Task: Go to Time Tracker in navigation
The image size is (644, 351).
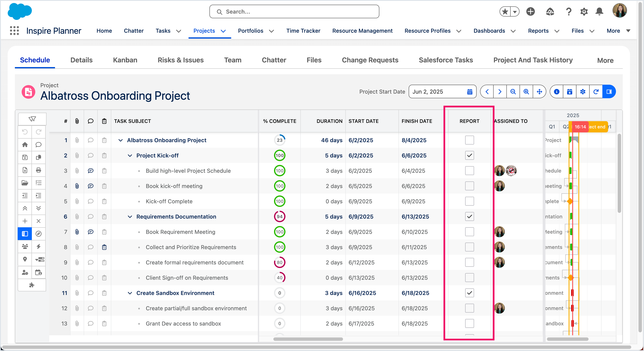Action: point(303,31)
